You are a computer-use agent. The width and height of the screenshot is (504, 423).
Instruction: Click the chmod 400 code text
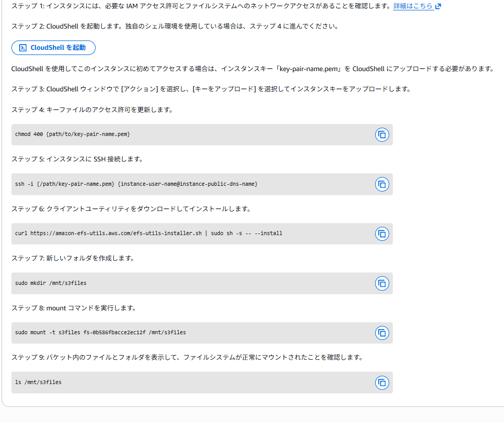(x=72, y=134)
